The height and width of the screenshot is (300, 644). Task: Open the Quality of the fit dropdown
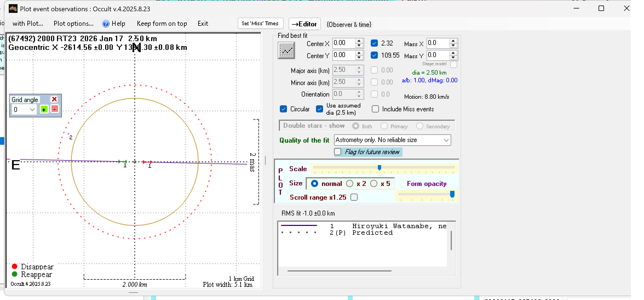click(x=446, y=140)
